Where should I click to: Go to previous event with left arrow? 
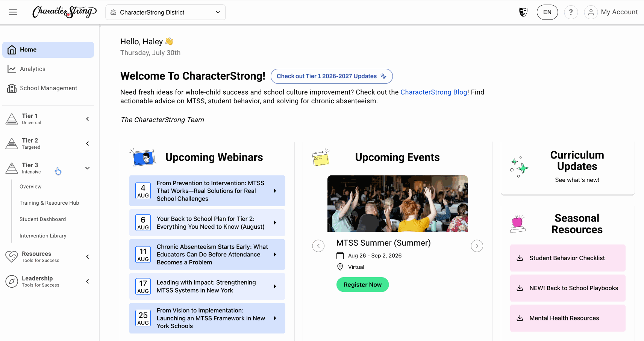(x=318, y=246)
